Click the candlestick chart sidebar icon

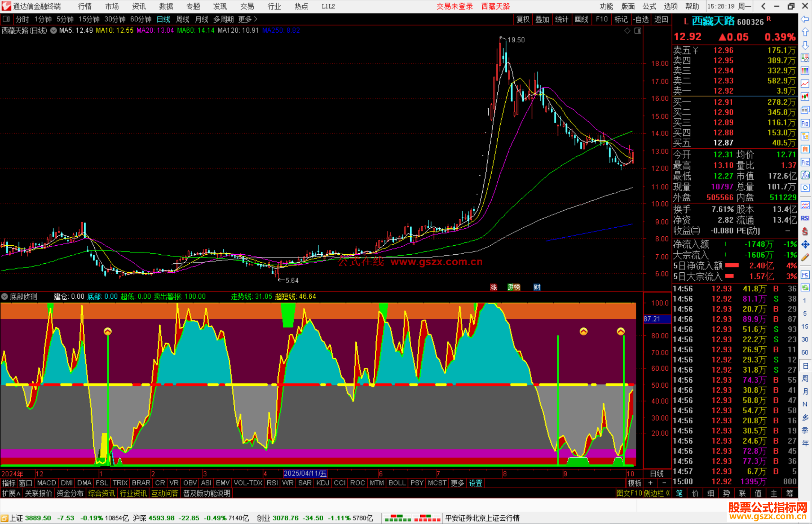(x=805, y=97)
